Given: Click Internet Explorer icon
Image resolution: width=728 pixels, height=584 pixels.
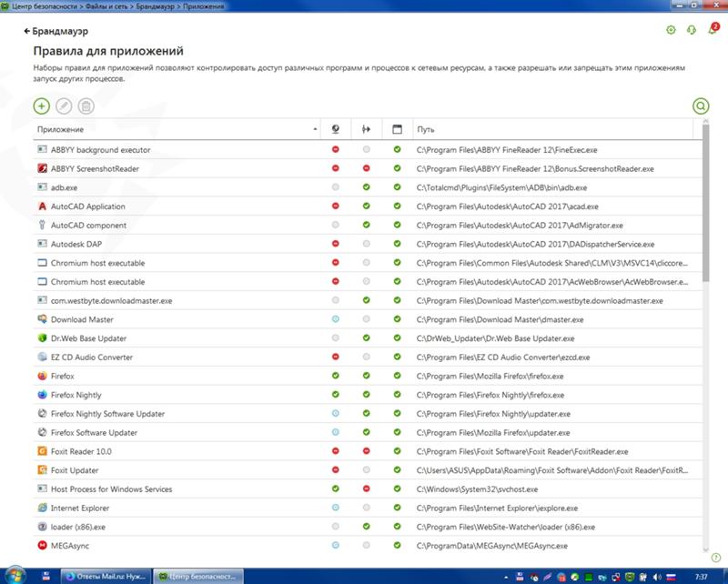Looking at the screenshot, I should (x=42, y=508).
